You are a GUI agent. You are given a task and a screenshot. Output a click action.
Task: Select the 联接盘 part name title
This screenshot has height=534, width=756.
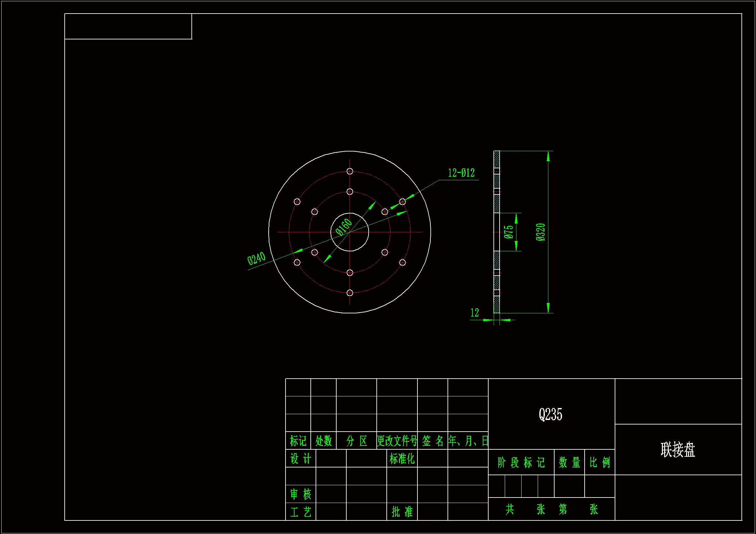(678, 450)
